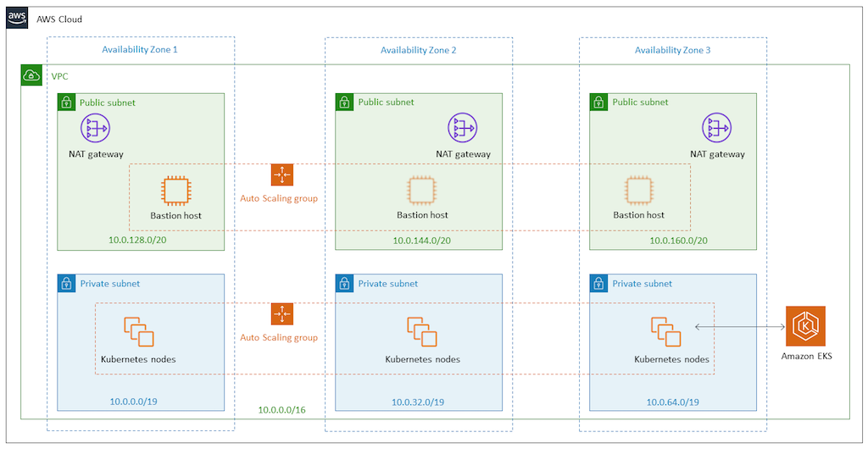Select the Bastion host chip icon in Zone 1
Viewport: 868px width, 449px height.
click(x=175, y=191)
